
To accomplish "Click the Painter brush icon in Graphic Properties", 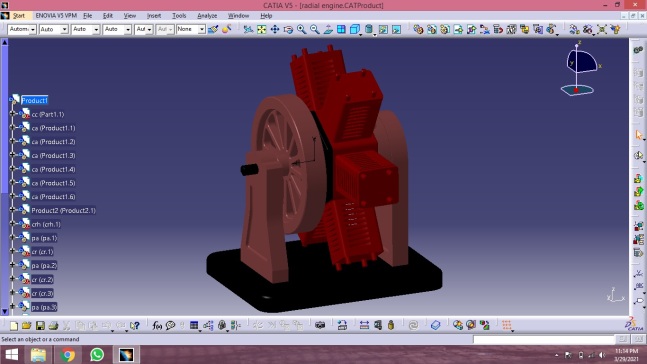I will (213, 29).
